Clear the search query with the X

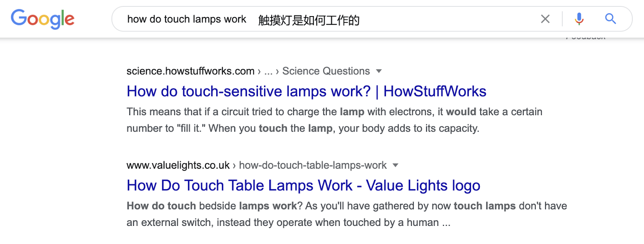pyautogui.click(x=545, y=19)
